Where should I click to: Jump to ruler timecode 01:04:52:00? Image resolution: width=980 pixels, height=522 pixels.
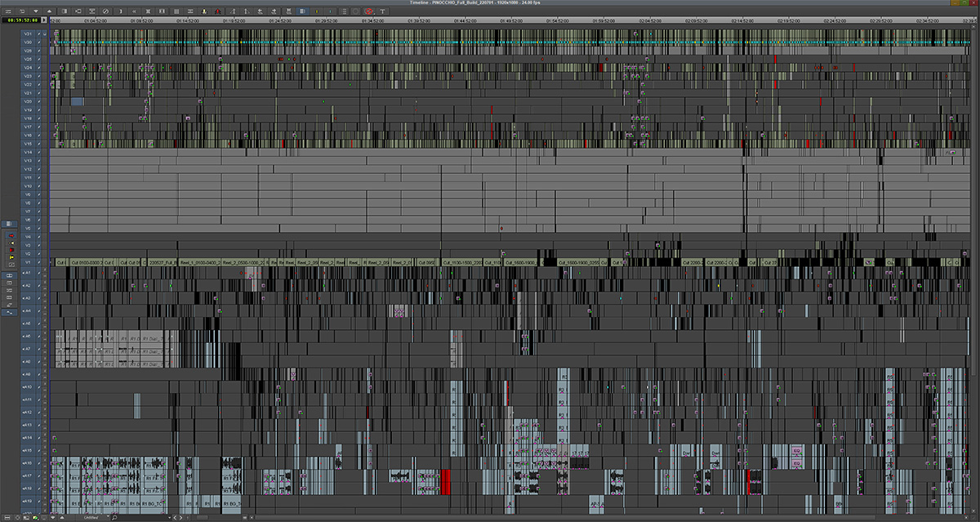tap(96, 20)
